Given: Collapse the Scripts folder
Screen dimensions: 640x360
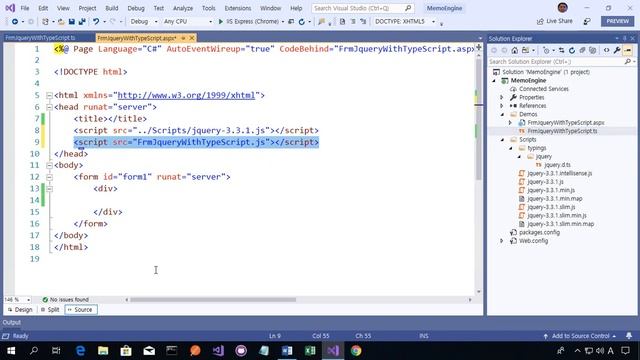Looking at the screenshot, I should 502,140.
